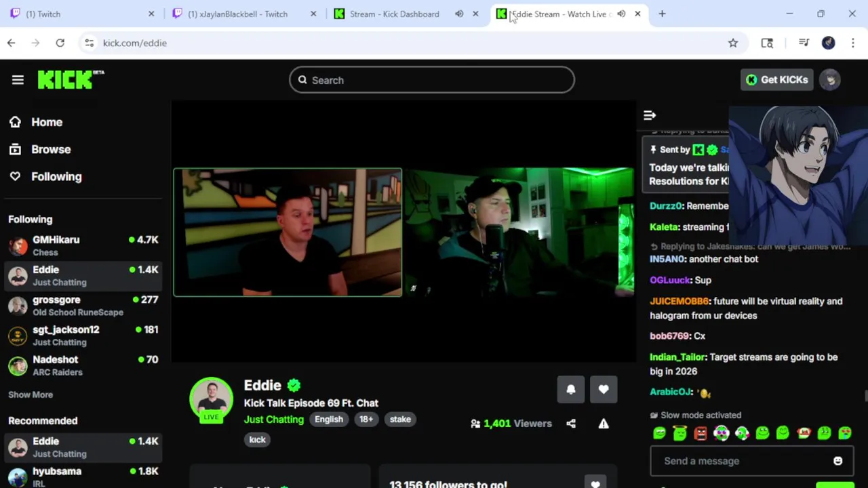The width and height of the screenshot is (868, 488).
Task: Bookmark this page with the star
Action: [x=733, y=43]
